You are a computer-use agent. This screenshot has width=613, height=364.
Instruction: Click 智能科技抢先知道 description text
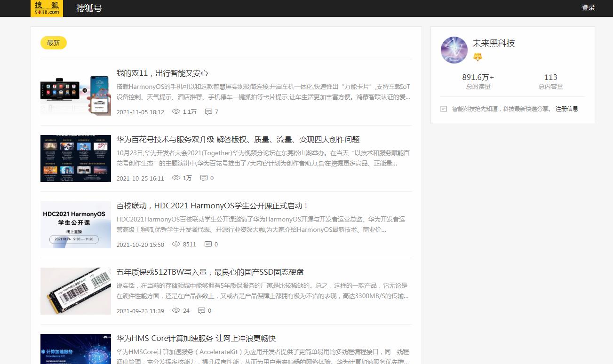point(502,109)
